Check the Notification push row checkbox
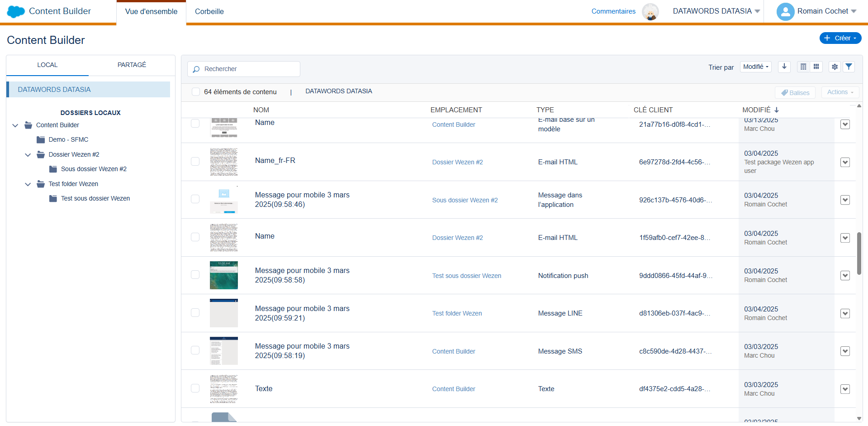Screen dimensions: 868x426 pos(195,274)
